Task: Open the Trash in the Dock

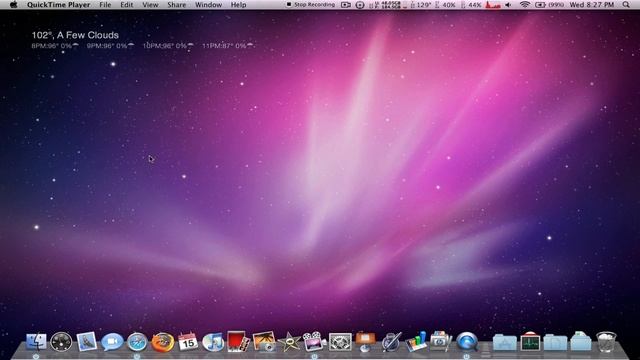Action: pos(606,342)
